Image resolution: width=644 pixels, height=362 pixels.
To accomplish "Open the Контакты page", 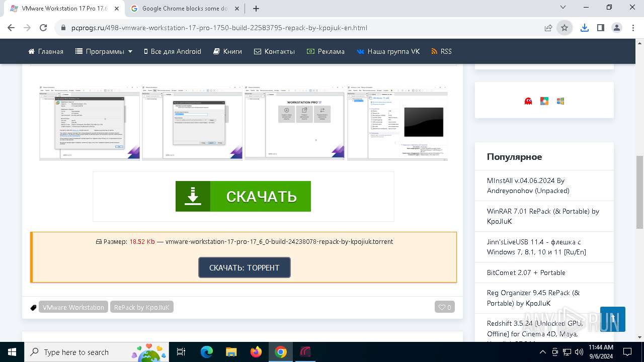I will 274,51.
